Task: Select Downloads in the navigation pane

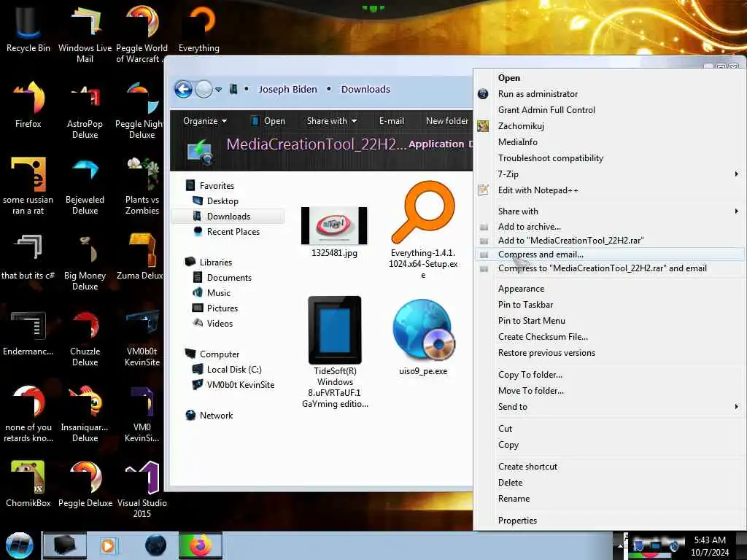Action: point(228,216)
